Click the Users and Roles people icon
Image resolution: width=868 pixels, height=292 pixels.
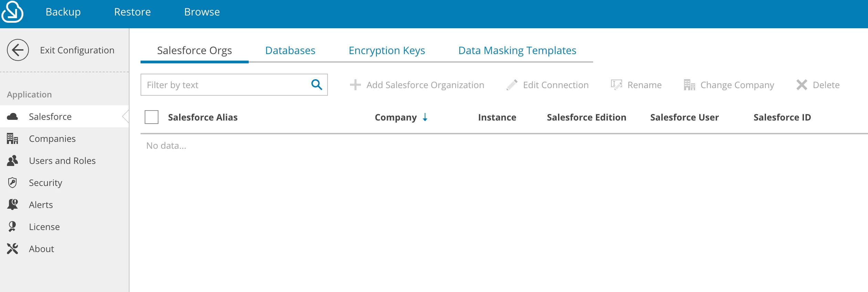tap(12, 161)
